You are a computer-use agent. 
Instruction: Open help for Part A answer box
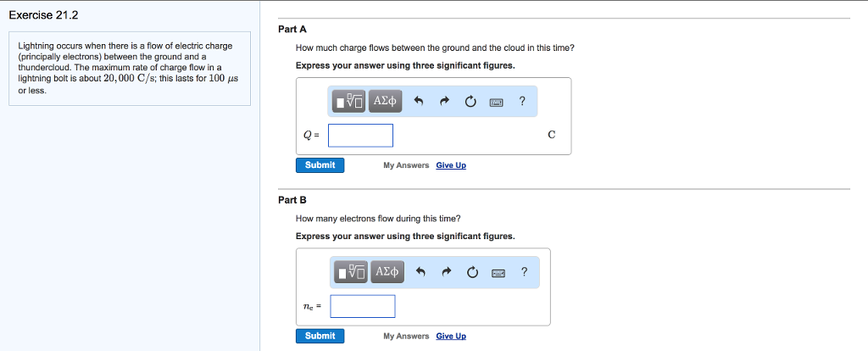(522, 102)
